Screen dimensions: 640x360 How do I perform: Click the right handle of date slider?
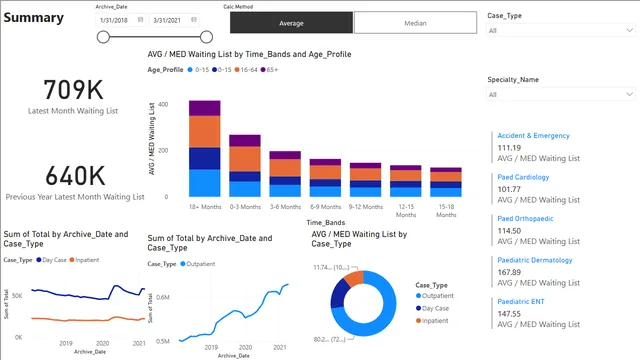207,37
